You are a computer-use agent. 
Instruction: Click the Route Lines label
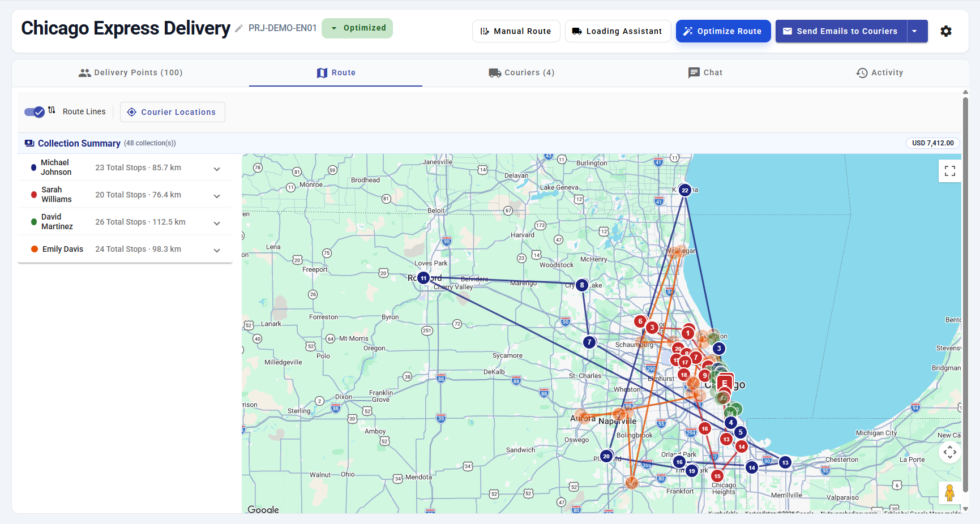84,111
